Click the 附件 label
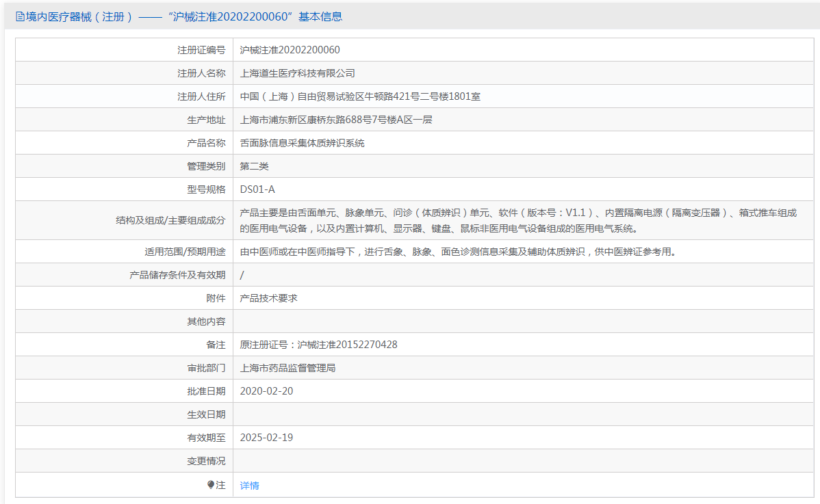 tap(216, 298)
